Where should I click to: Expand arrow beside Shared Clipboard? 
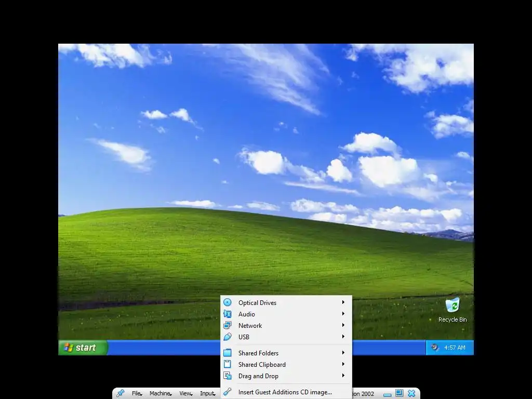343,364
